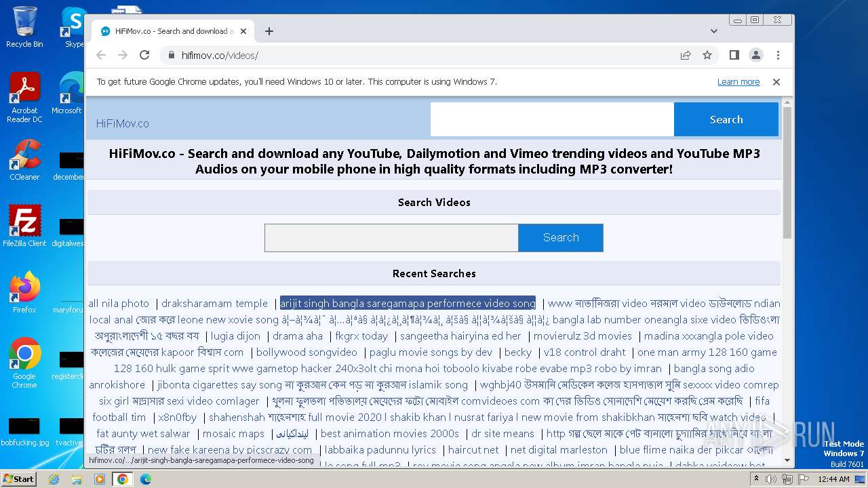Open 'v18 control draht' recent search
This screenshot has width=868, height=488.
585,352
